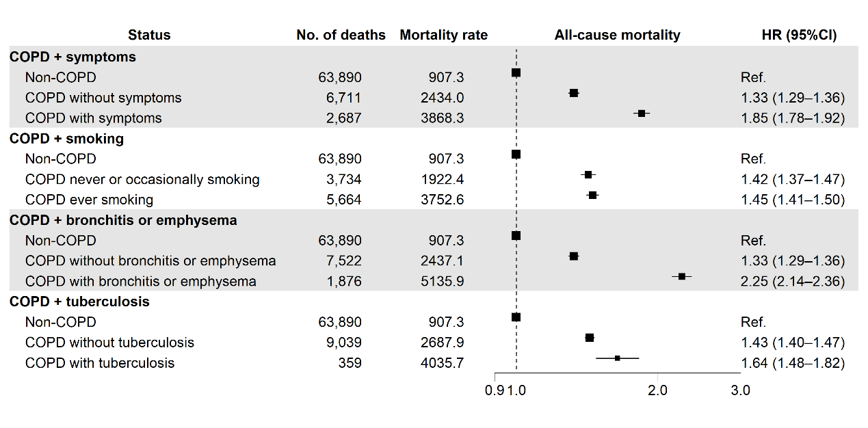
Task: Click the COPD without symptoms plot marker
Action: point(574,93)
